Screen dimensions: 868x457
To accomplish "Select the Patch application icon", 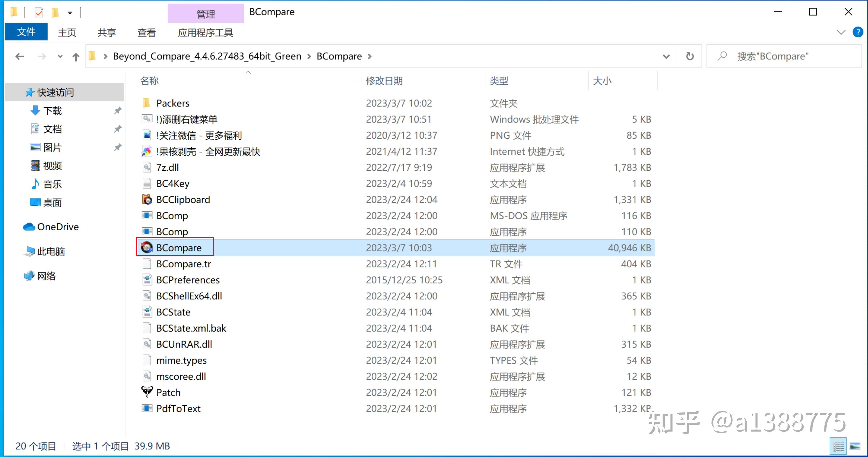I will [x=147, y=392].
